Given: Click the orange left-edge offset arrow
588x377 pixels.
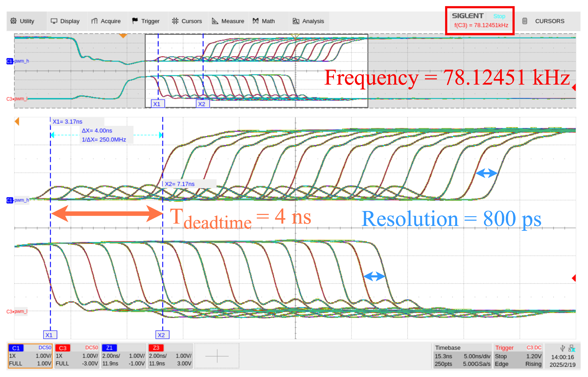Looking at the screenshot, I should coord(17,121).
